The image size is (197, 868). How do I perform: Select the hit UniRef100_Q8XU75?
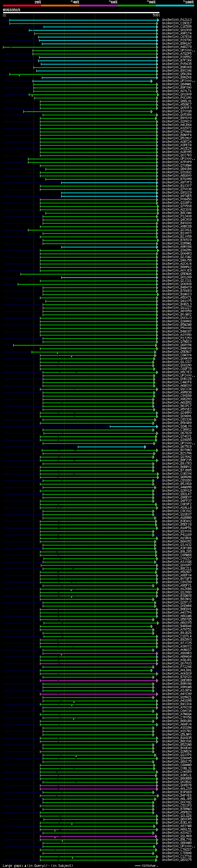point(177,860)
